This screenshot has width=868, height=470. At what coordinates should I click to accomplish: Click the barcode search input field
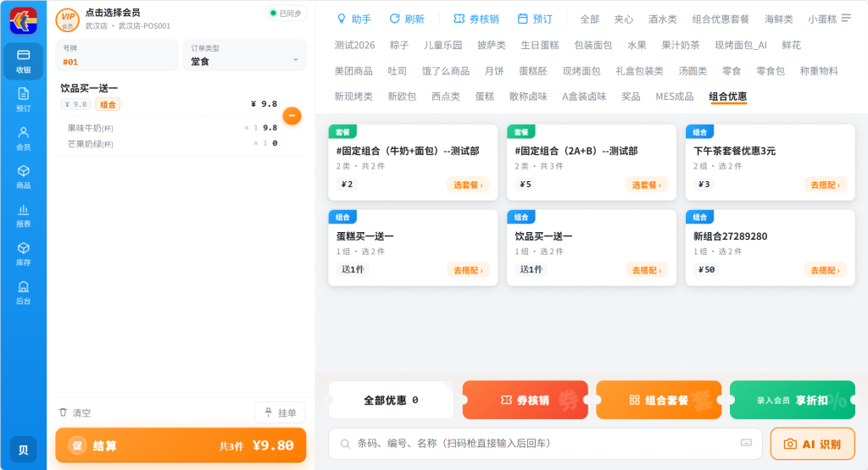(x=545, y=444)
